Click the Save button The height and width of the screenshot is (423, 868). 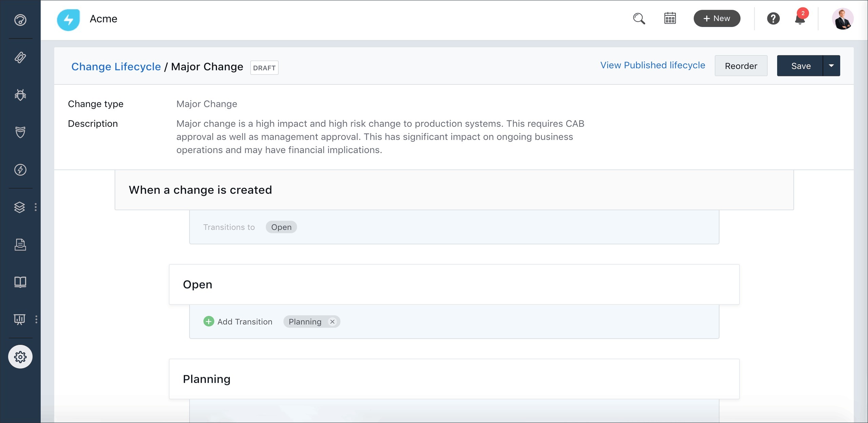pyautogui.click(x=800, y=66)
